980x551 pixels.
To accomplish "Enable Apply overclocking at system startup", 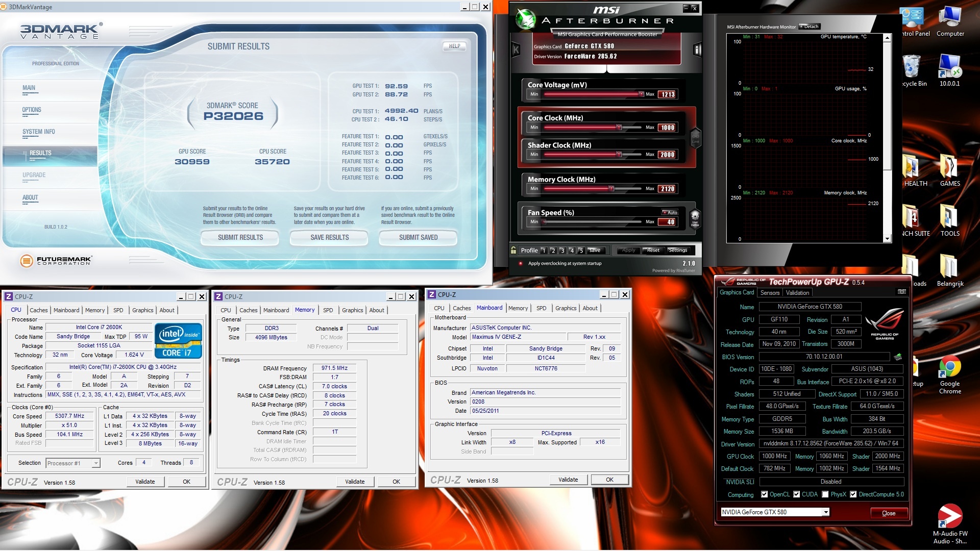I will click(520, 263).
